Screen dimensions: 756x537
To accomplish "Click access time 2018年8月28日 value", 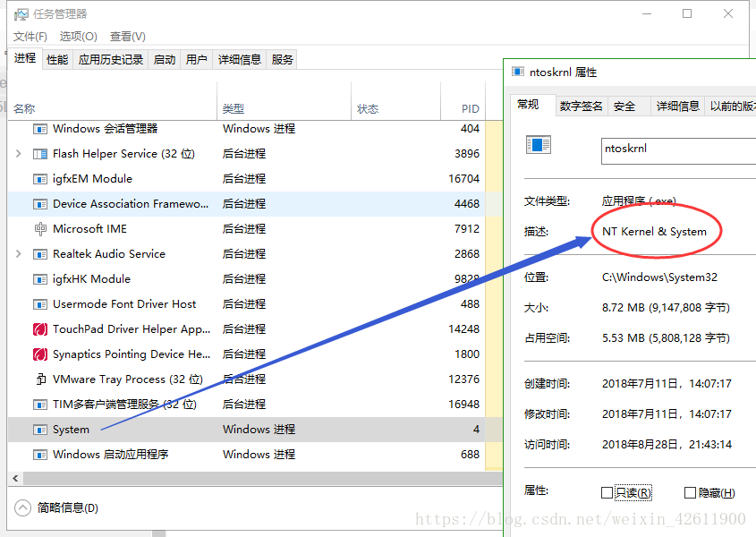I will [667, 444].
